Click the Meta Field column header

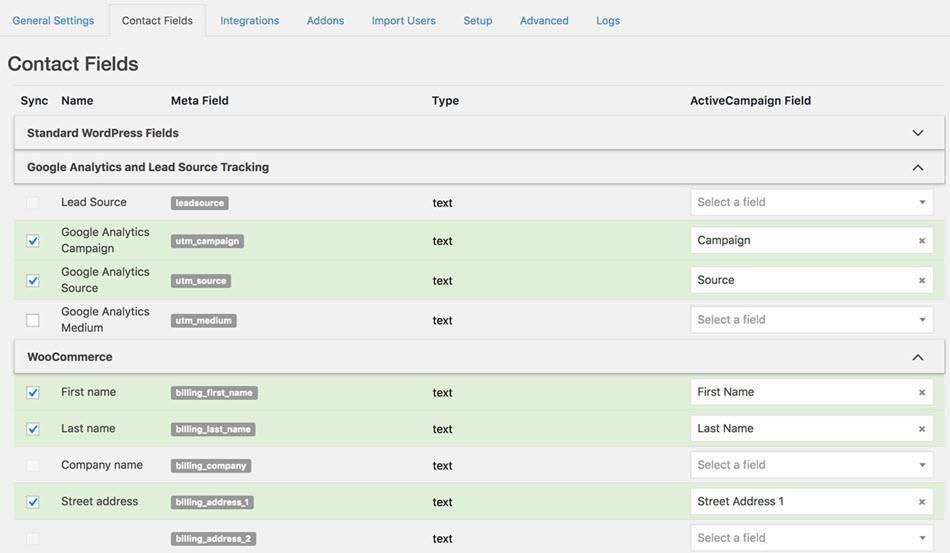coord(200,101)
